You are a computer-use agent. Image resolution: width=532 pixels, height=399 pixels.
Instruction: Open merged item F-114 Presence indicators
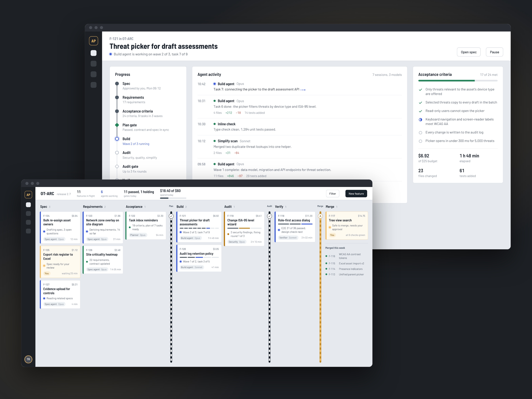tap(347, 269)
